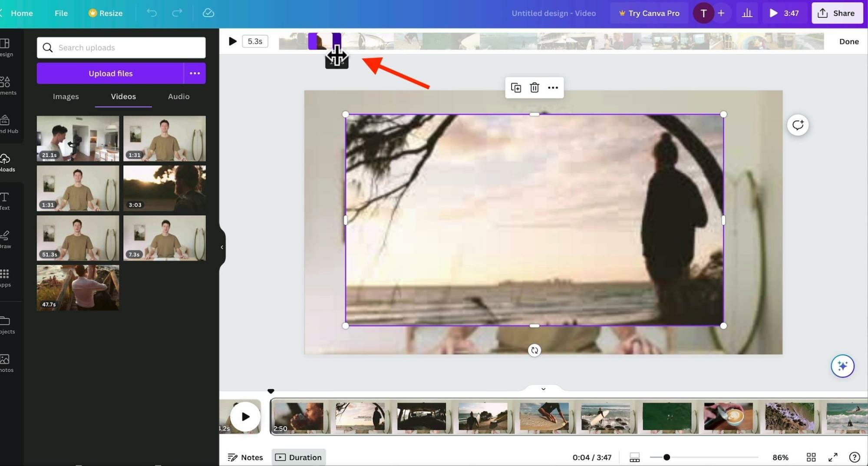Toggle timeline thumbnail view icon
Viewport: 868px width, 466px height.
coord(634,457)
